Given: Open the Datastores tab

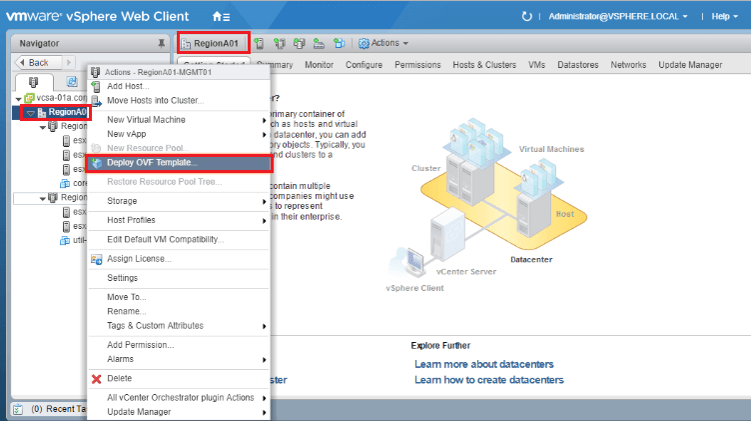Looking at the screenshot, I should [x=578, y=65].
